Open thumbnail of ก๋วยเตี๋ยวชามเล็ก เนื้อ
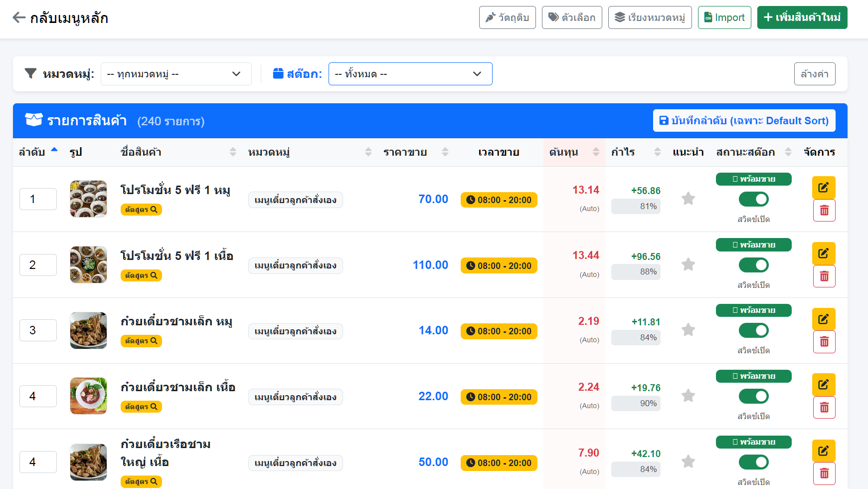 click(x=89, y=396)
